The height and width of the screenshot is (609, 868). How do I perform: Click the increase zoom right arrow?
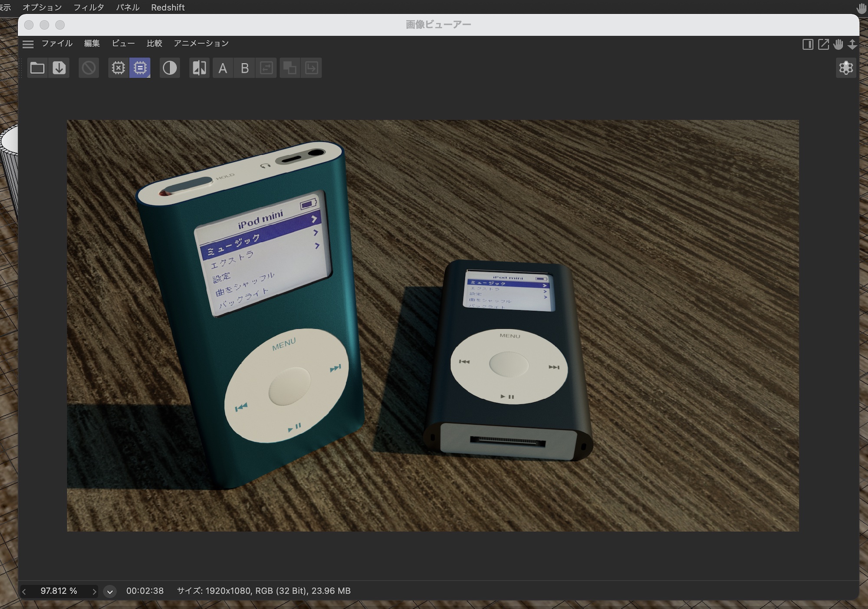click(94, 591)
